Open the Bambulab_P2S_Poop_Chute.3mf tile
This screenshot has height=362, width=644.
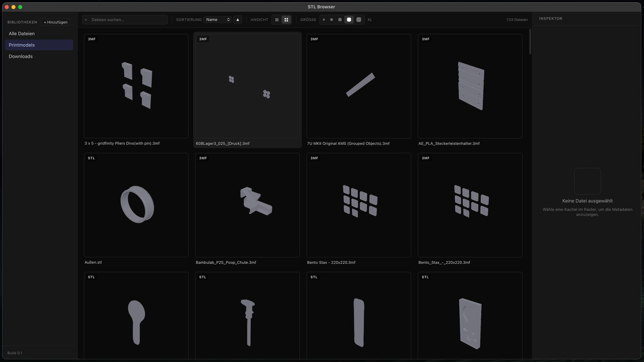[247, 209]
